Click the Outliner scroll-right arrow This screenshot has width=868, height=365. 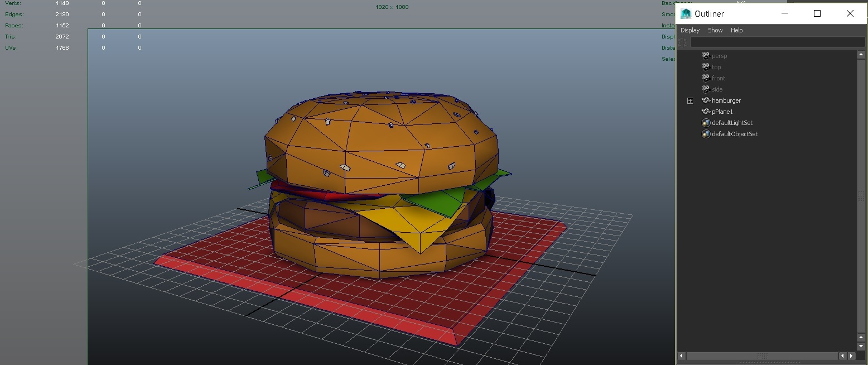pyautogui.click(x=851, y=356)
